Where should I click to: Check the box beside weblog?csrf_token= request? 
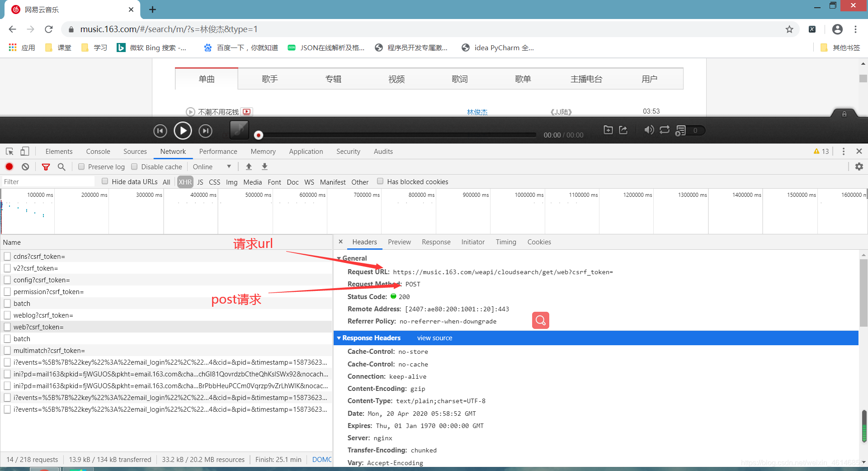click(7, 315)
